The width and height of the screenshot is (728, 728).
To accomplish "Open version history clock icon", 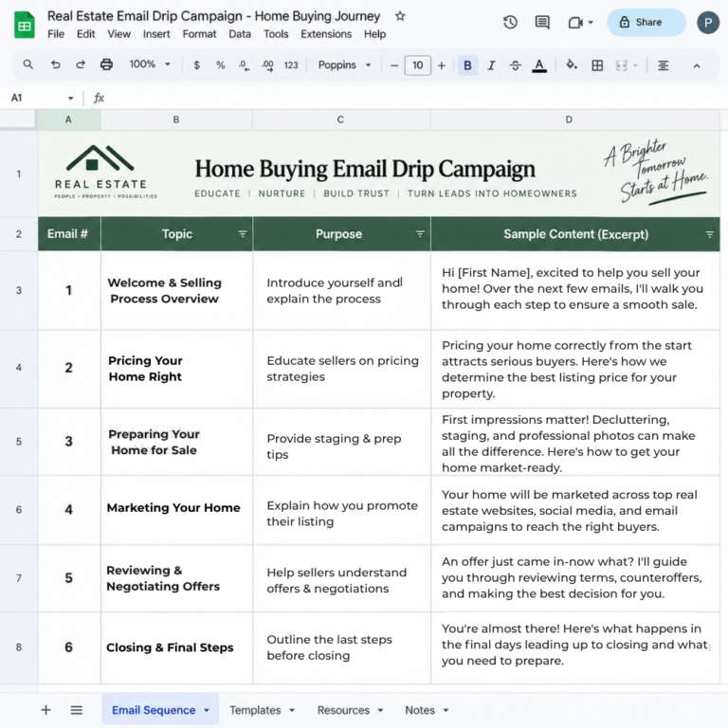I will coord(510,23).
